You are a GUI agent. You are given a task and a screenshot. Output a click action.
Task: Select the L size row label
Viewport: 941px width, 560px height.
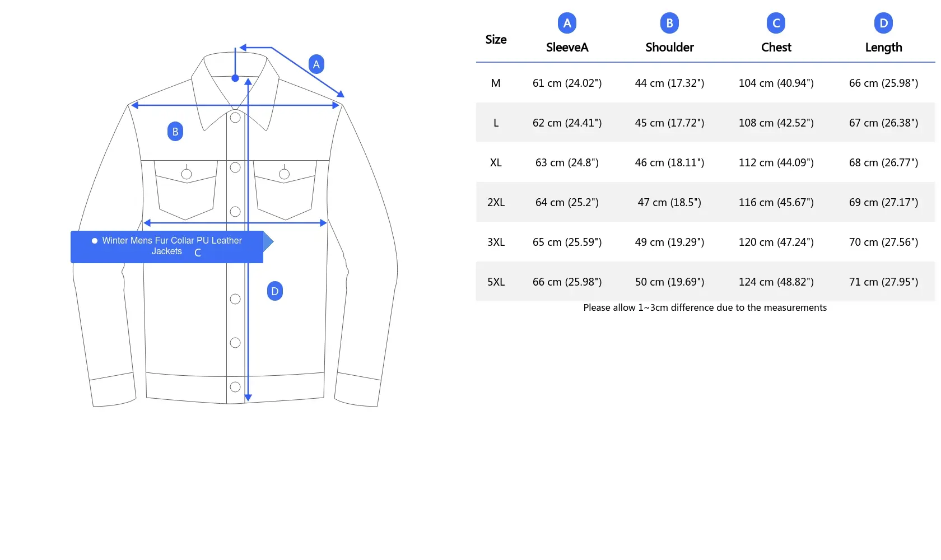496,123
